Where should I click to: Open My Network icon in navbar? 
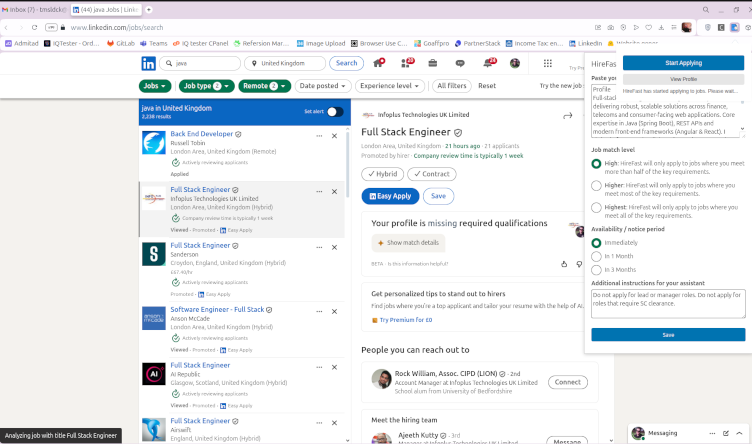tap(406, 63)
